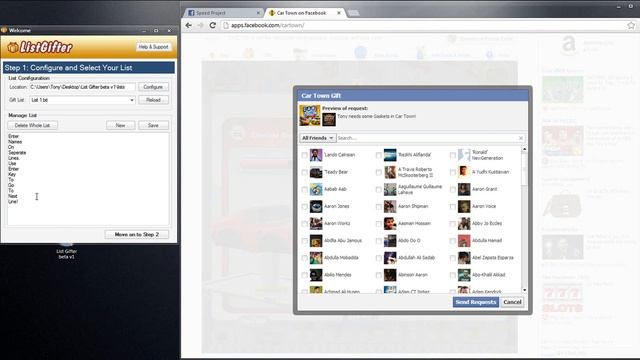The width and height of the screenshot is (640, 360).
Task: Go forward in the browser
Action: click(x=200, y=25)
